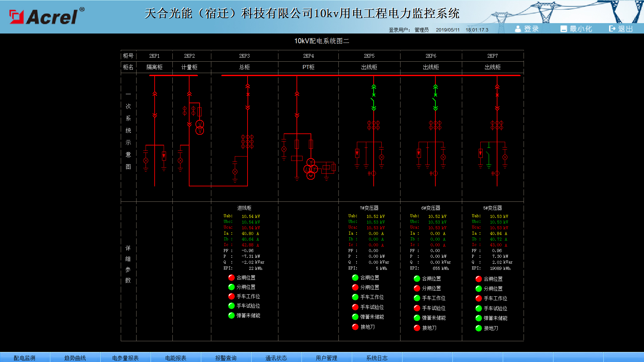Screen dimensions: 644x362
Task: Click the user icon beside 登录
Action: 518,29
